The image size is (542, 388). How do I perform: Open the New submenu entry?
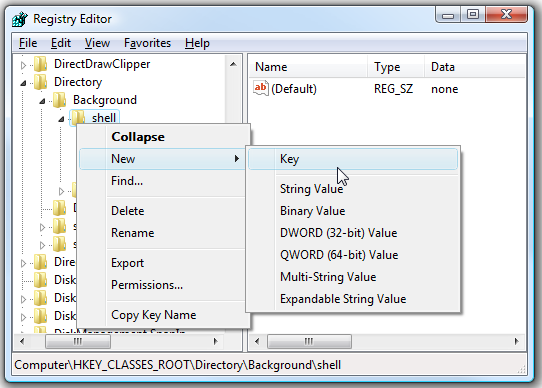(x=162, y=159)
